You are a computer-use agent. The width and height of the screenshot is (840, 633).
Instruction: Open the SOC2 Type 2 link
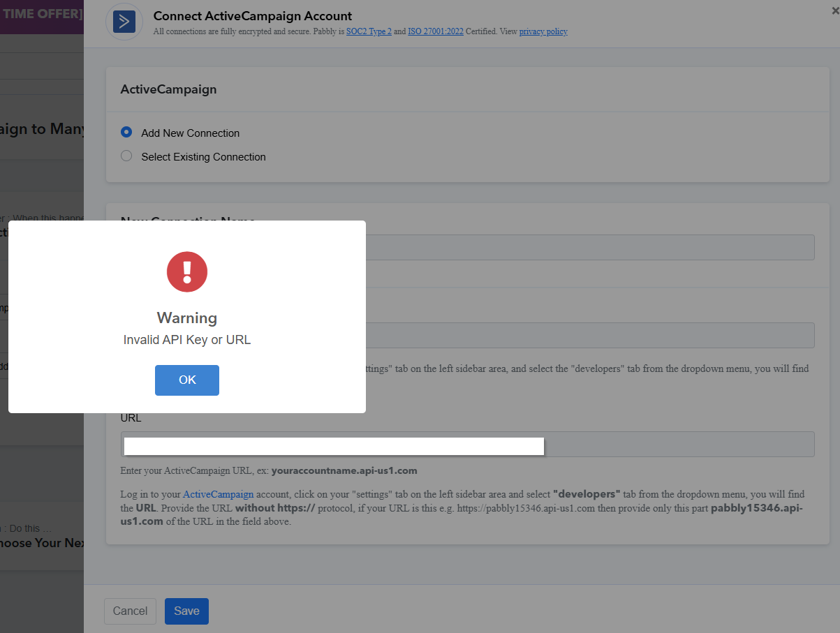[x=369, y=31]
